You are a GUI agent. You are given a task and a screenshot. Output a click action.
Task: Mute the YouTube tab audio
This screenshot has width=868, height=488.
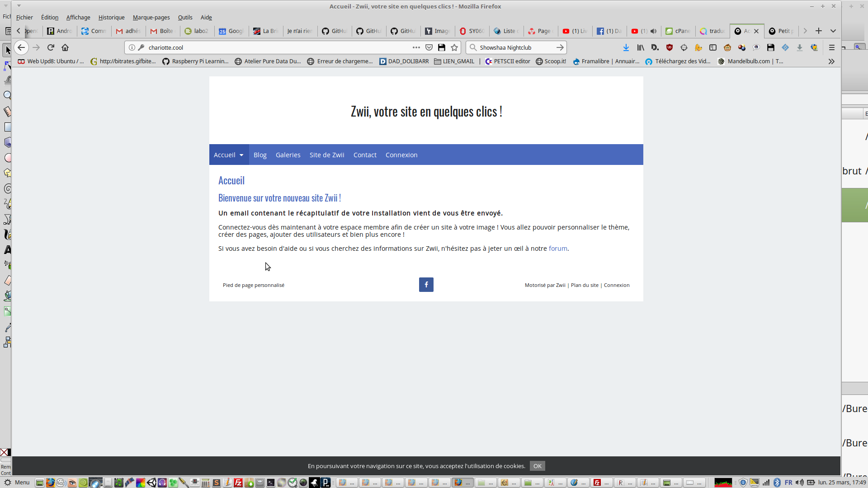tap(653, 31)
